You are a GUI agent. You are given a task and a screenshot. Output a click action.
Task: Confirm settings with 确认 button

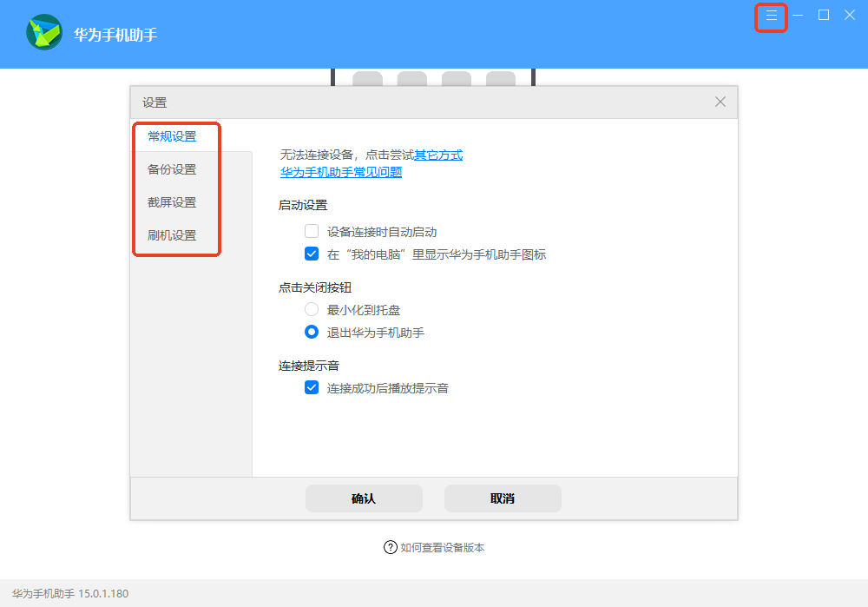coord(364,498)
